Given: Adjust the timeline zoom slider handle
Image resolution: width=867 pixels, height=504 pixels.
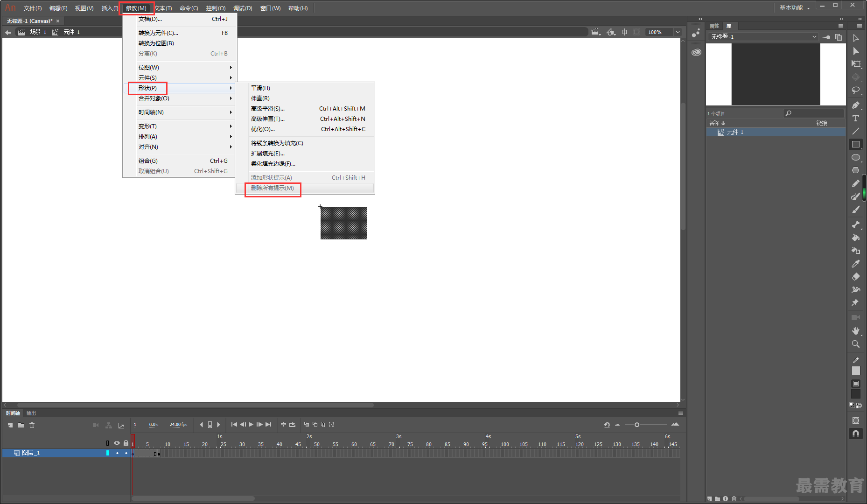Looking at the screenshot, I should 636,425.
